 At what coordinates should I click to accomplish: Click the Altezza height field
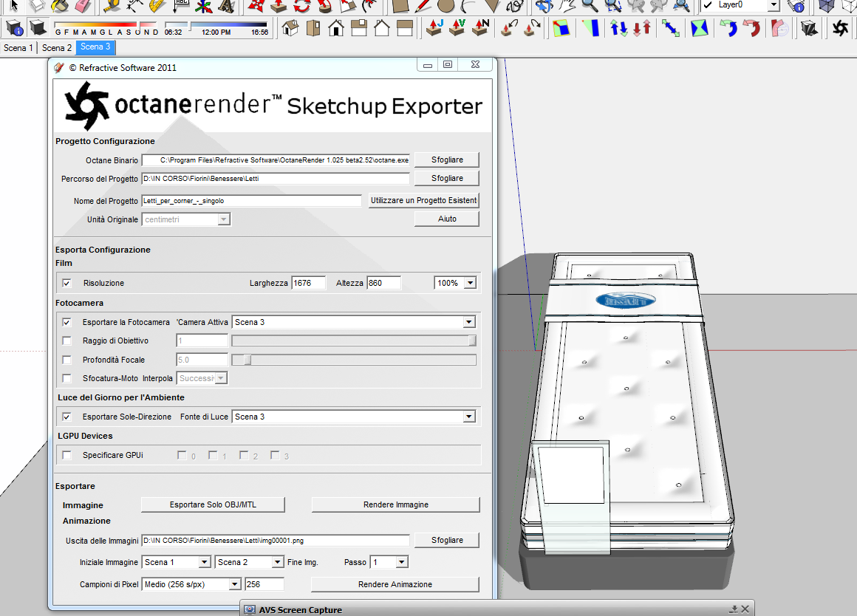click(x=383, y=283)
